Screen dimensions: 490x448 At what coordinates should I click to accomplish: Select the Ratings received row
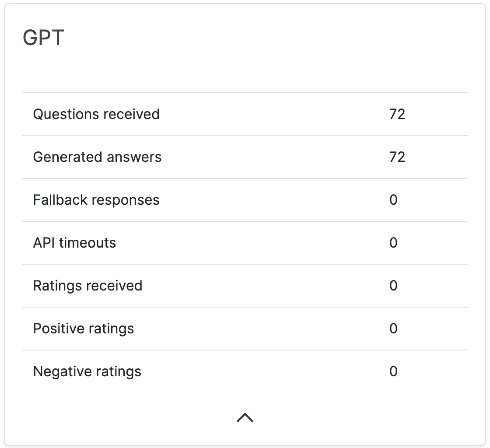coord(245,285)
